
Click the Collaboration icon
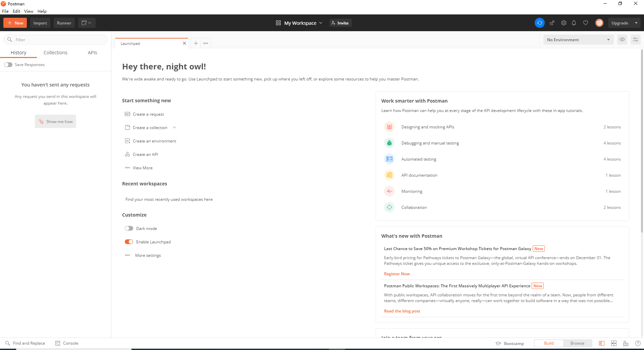click(389, 208)
